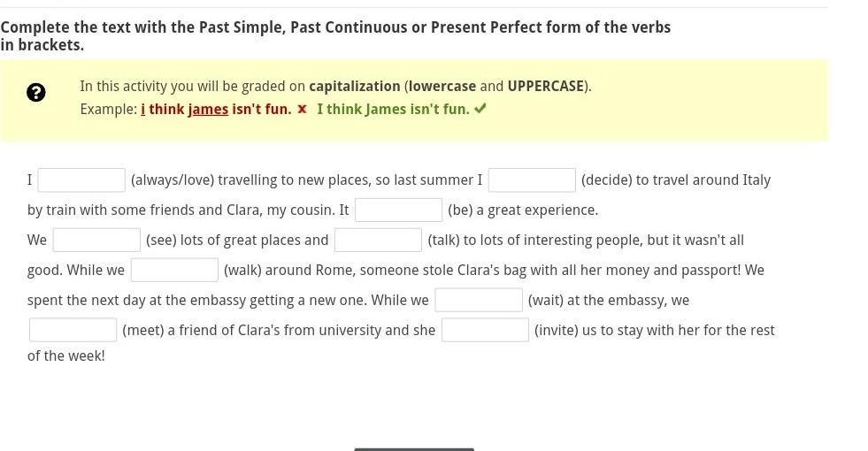Focus the blank before (see) lots of
The image size is (868, 451).
click(x=96, y=241)
